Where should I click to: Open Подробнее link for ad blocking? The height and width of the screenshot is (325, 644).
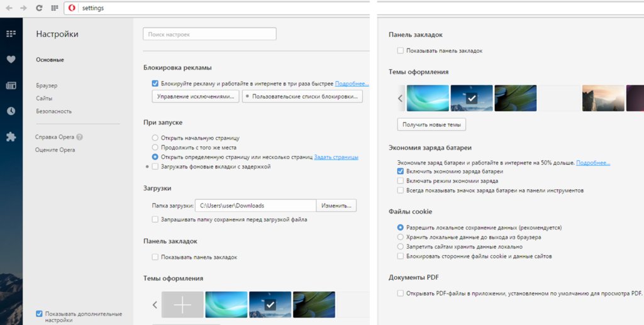pyautogui.click(x=352, y=84)
